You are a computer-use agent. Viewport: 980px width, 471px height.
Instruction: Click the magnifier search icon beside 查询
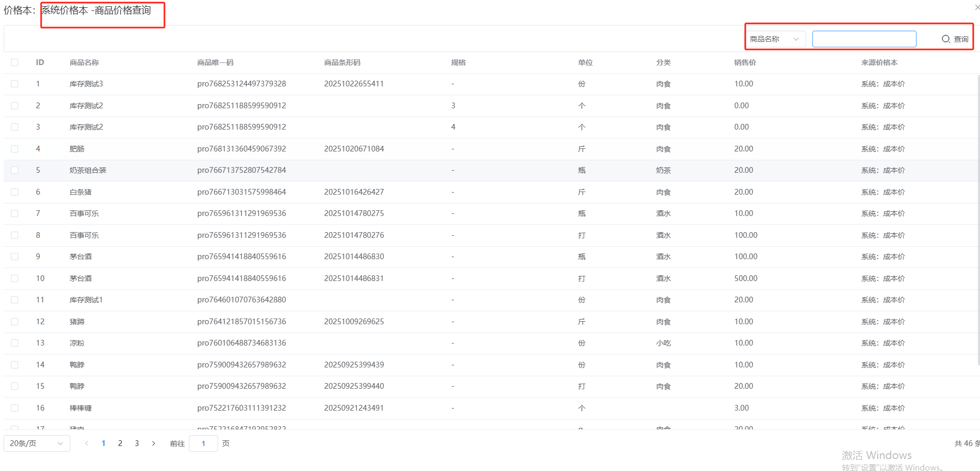click(946, 39)
